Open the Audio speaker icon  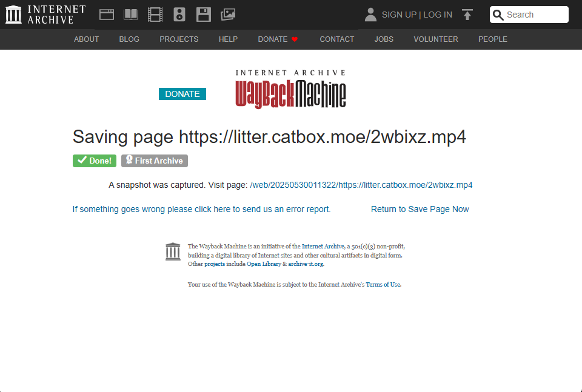point(179,15)
